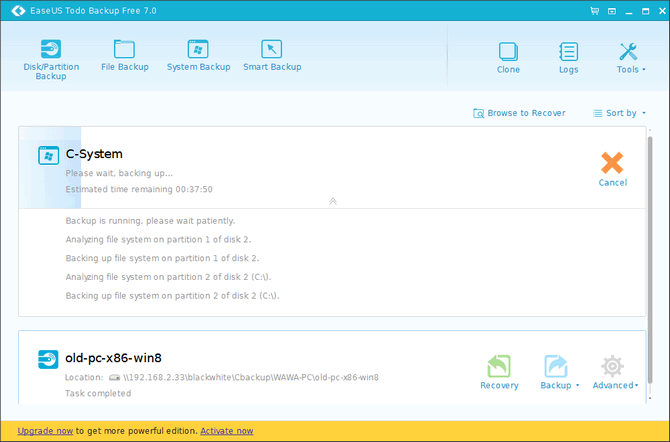Click the Upgrade now link
Screen dimensions: 670x442
45,431
